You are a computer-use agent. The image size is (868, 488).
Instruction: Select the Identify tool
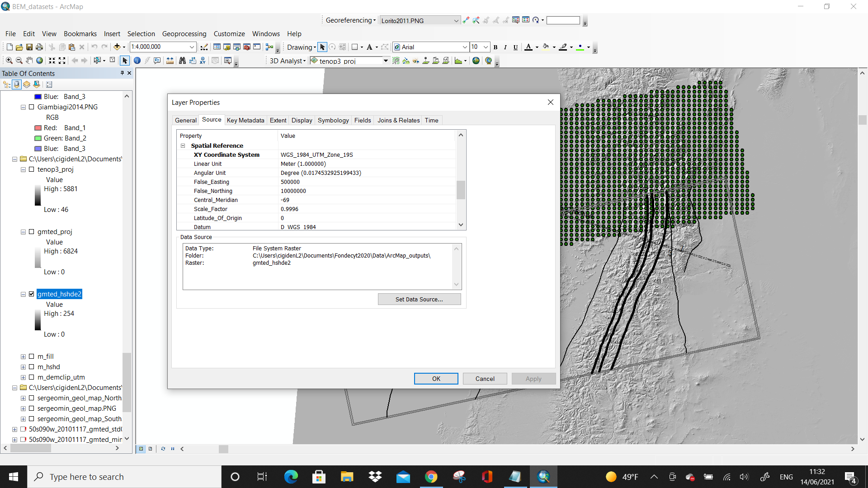pos(137,60)
